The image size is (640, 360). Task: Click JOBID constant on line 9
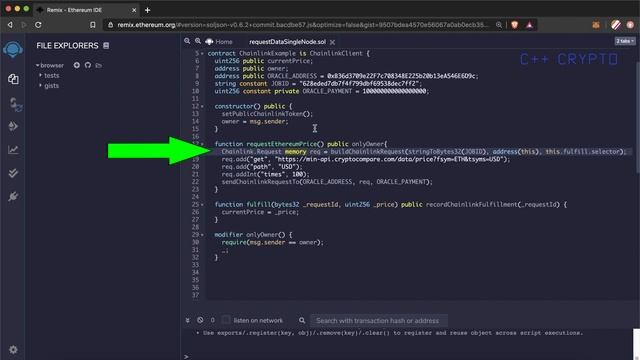[318, 84]
